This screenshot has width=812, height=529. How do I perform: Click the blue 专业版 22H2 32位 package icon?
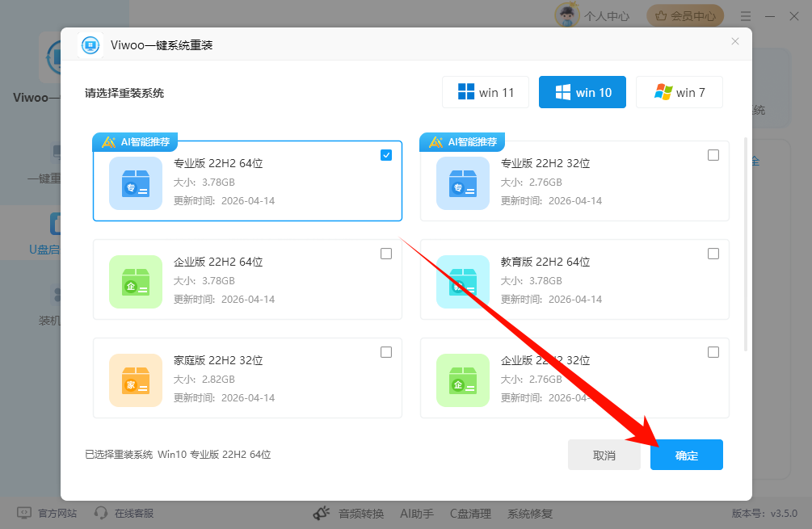(463, 183)
